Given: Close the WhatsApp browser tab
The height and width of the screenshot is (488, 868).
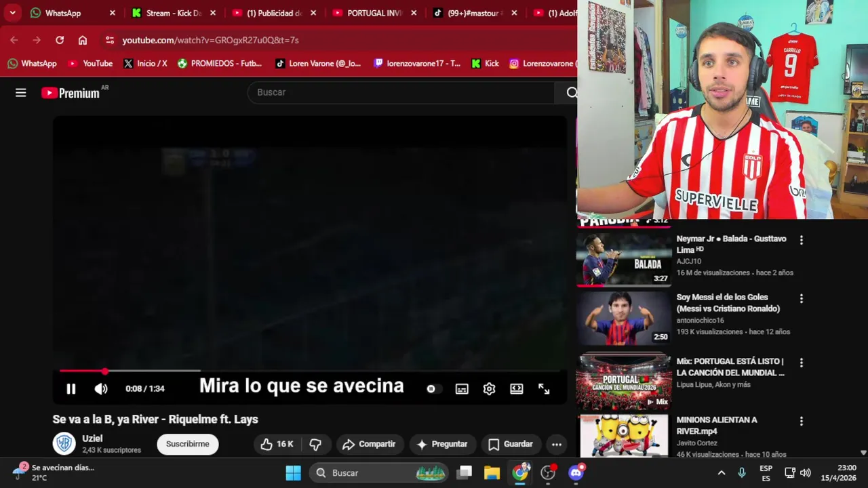Looking at the screenshot, I should (x=113, y=13).
